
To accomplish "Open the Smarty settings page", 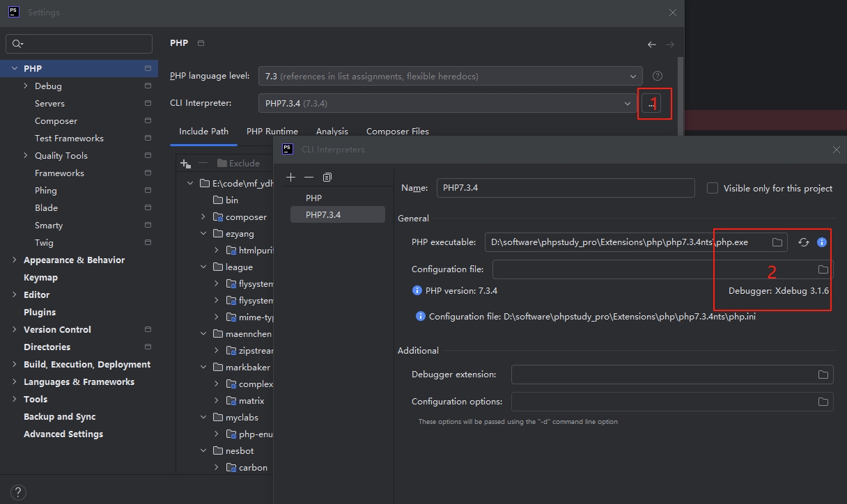I will [49, 225].
